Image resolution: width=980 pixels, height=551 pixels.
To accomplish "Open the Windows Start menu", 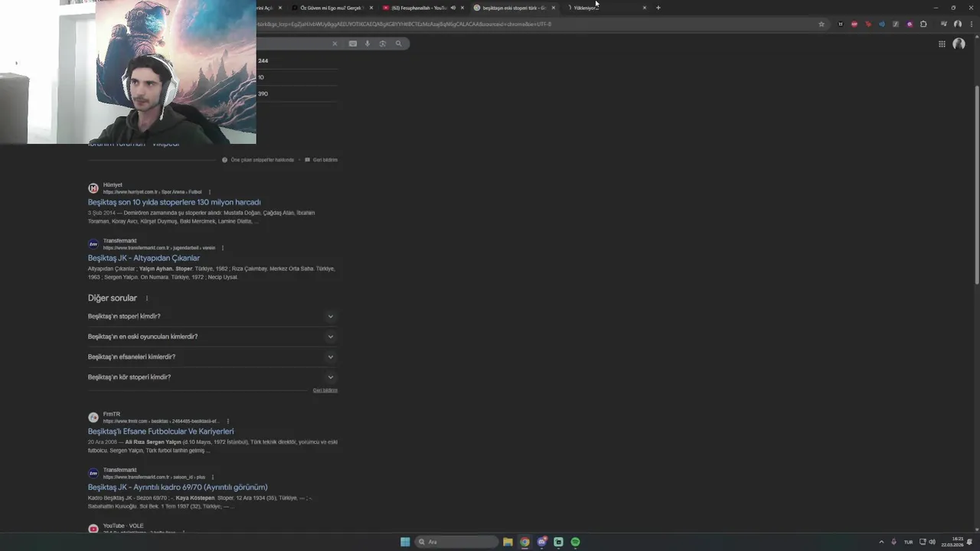I will point(405,542).
